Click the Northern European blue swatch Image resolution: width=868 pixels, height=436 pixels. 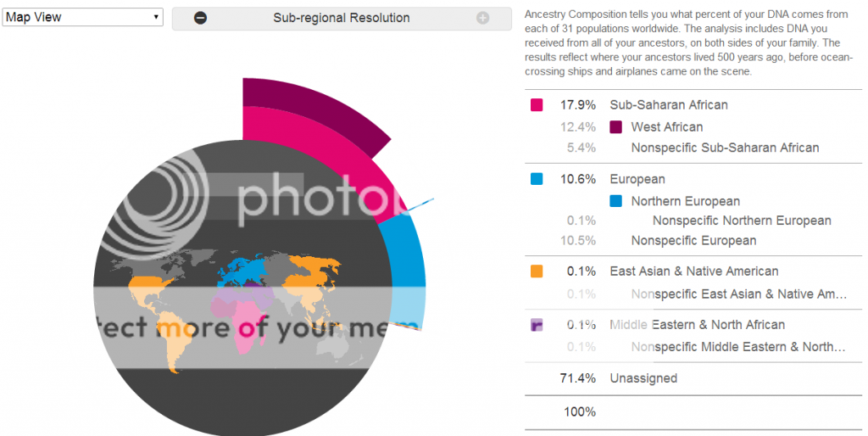(615, 201)
